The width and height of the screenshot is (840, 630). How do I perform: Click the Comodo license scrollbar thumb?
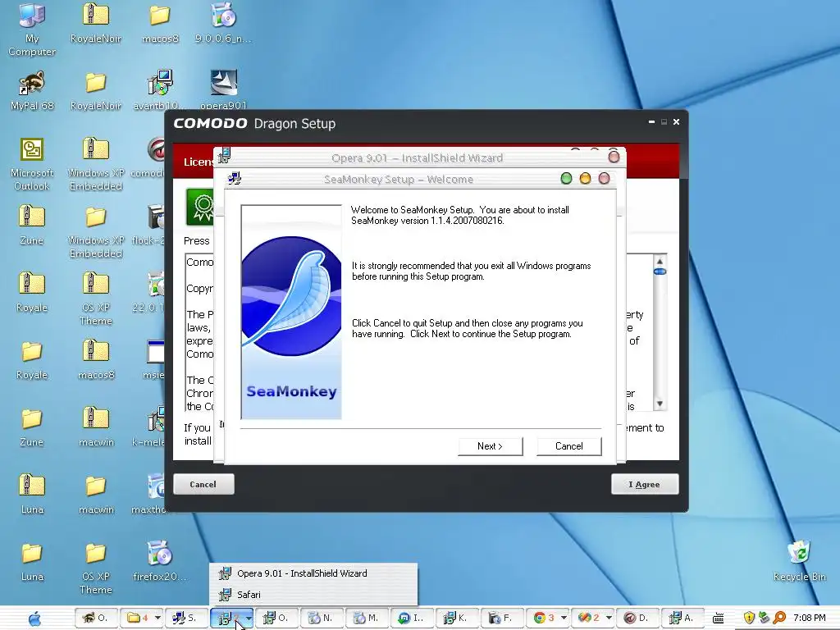(x=660, y=272)
